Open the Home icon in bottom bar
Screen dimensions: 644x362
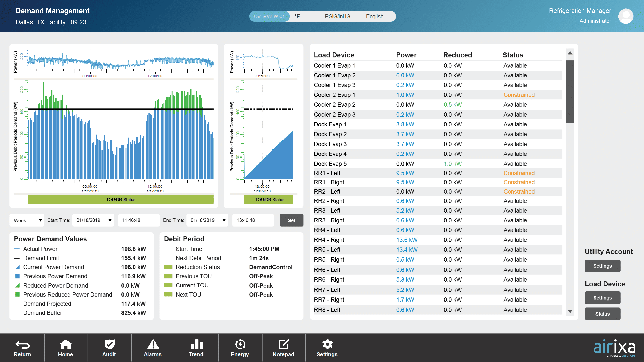(66, 344)
